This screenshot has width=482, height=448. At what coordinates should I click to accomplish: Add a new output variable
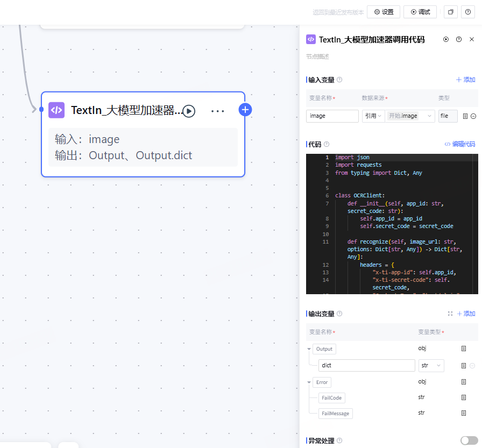point(466,314)
